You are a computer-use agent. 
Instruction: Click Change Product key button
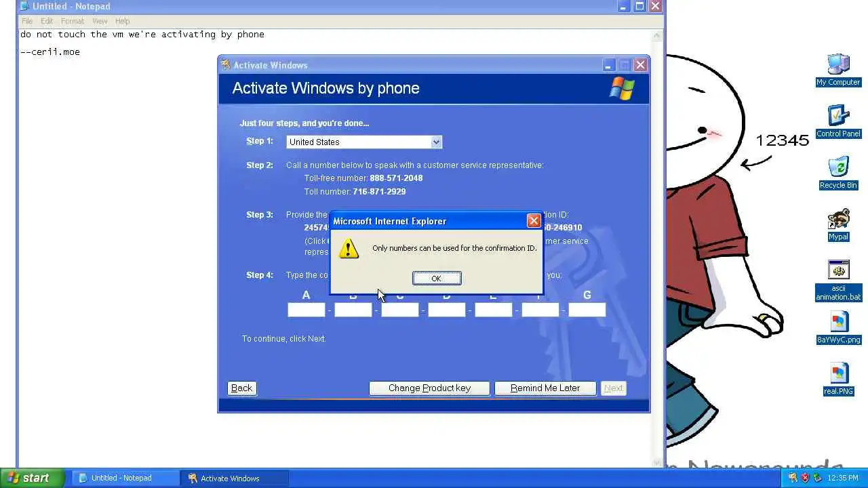(429, 388)
